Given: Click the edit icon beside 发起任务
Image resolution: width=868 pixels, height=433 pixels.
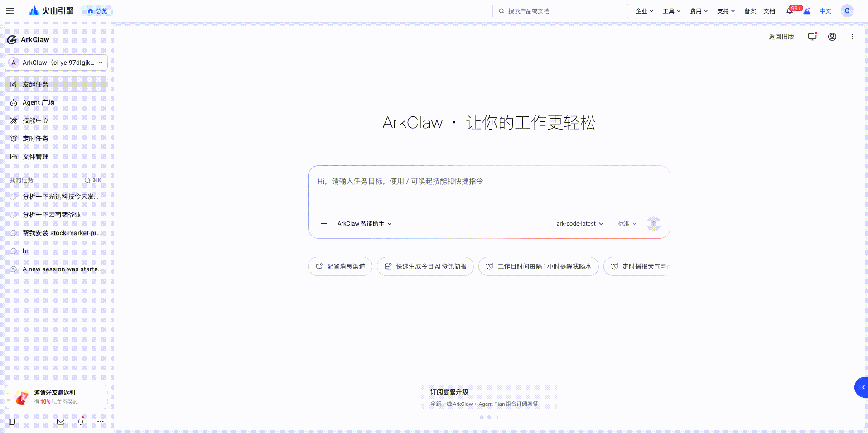Looking at the screenshot, I should [14, 84].
